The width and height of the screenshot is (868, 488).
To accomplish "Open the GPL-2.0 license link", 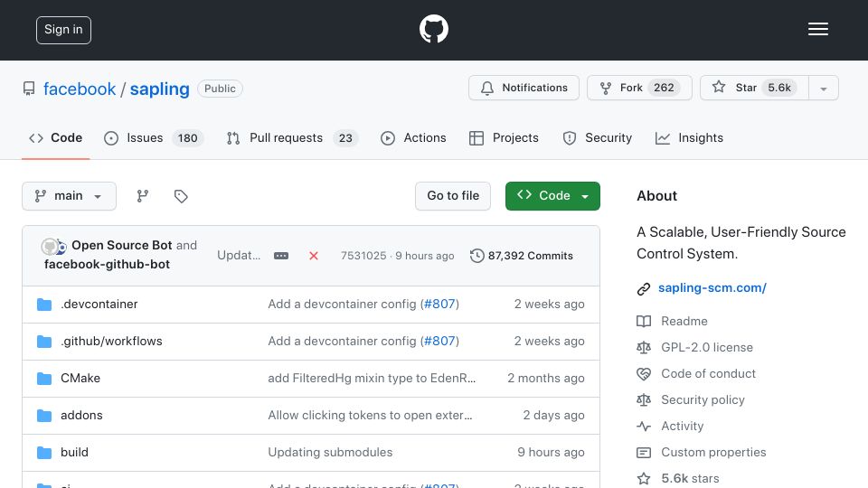I will pos(707,347).
